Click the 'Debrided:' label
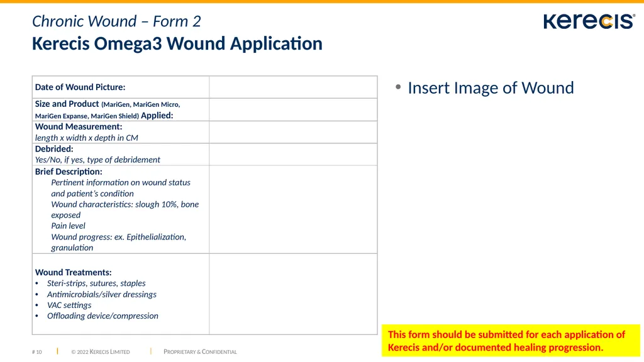 point(54,148)
